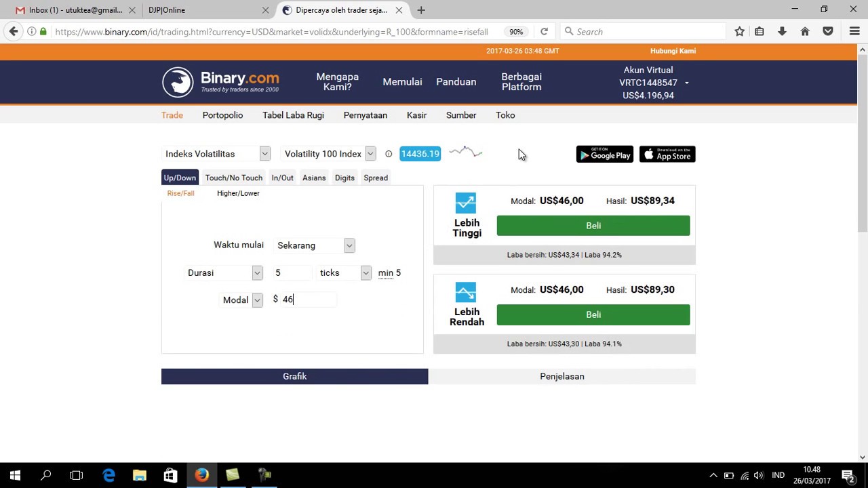Open the Grafik tab

click(x=294, y=376)
